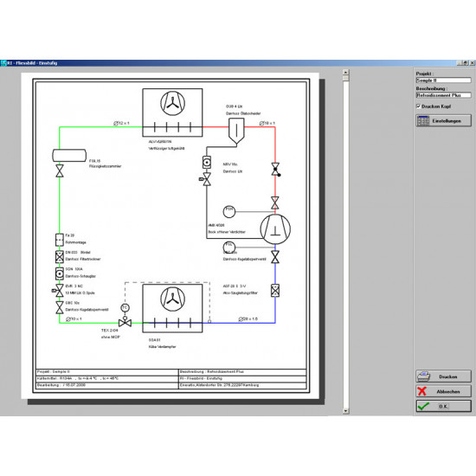Viewport: 476px width, 476px height.
Task: Select the Danfoss Filtertrockner symbol
Action: click(60, 257)
